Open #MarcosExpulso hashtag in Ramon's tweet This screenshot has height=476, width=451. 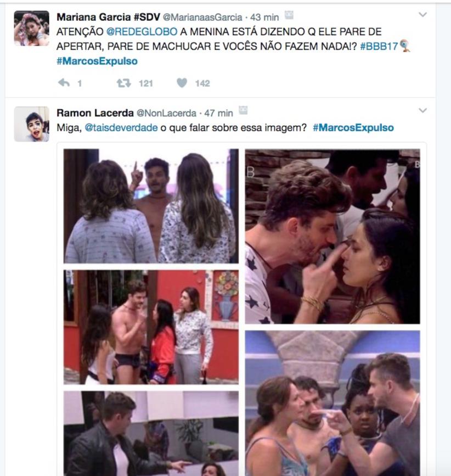[353, 127]
